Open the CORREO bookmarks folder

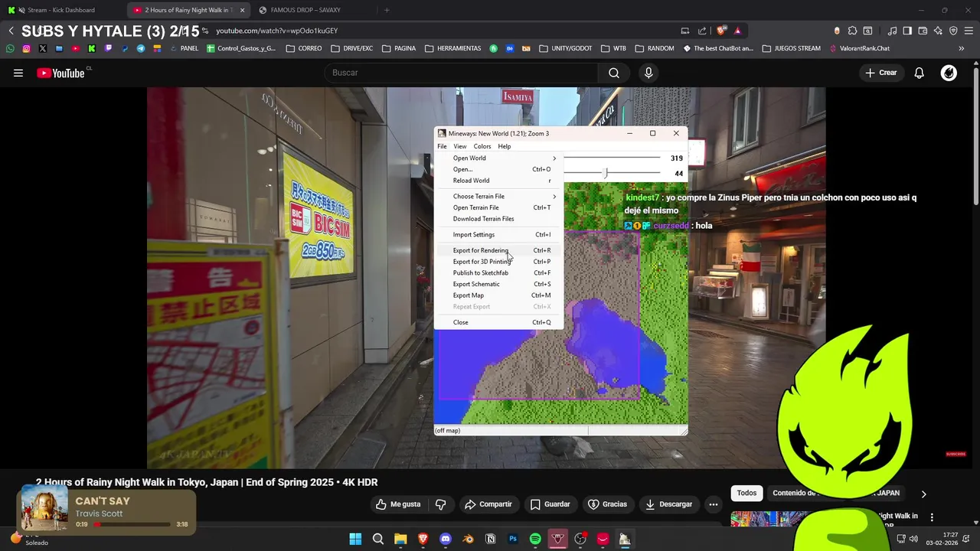[304, 48]
